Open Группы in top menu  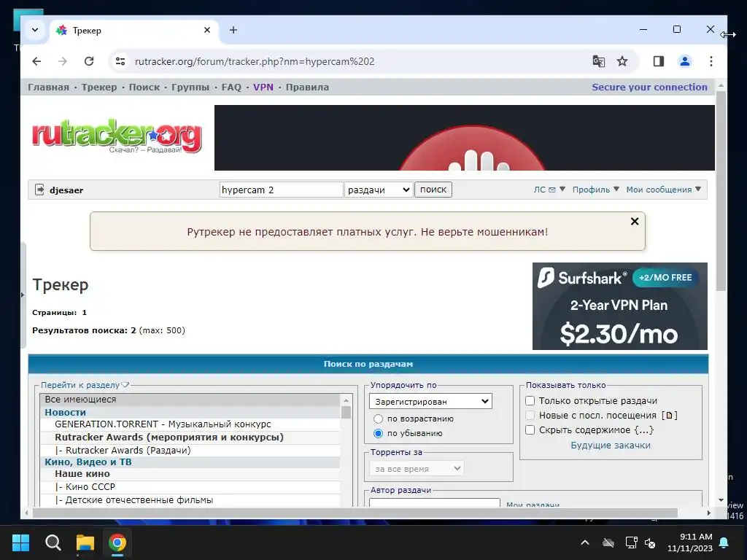[x=190, y=87]
